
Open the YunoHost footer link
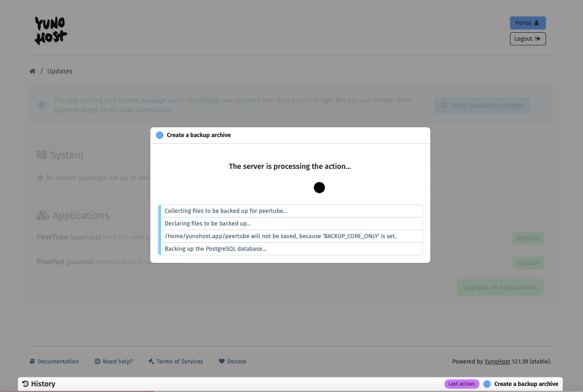pyautogui.click(x=497, y=362)
